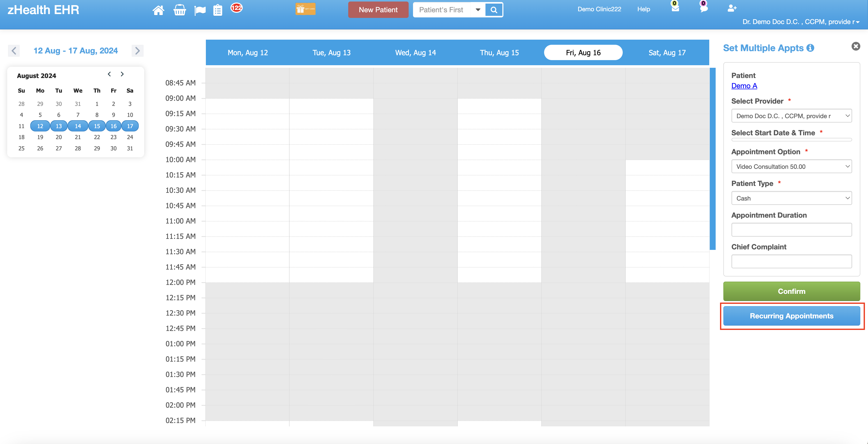Click the add user icon
The width and height of the screenshot is (868, 444).
pos(732,8)
